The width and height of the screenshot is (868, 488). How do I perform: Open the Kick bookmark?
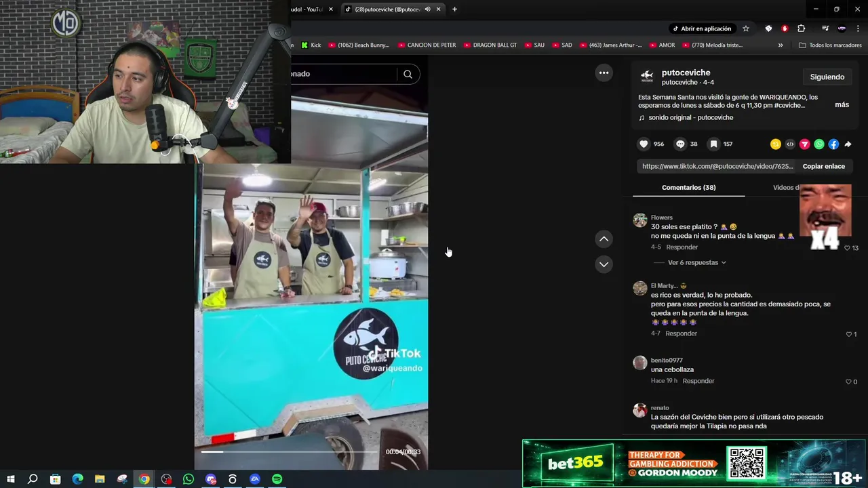click(311, 45)
